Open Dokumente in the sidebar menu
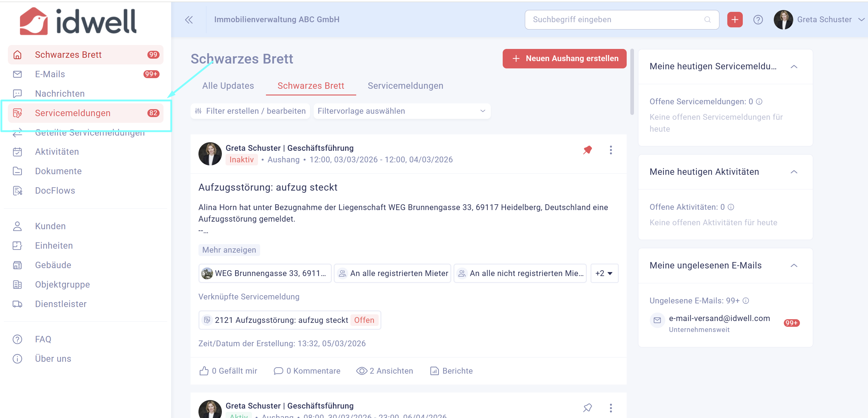 (58, 171)
